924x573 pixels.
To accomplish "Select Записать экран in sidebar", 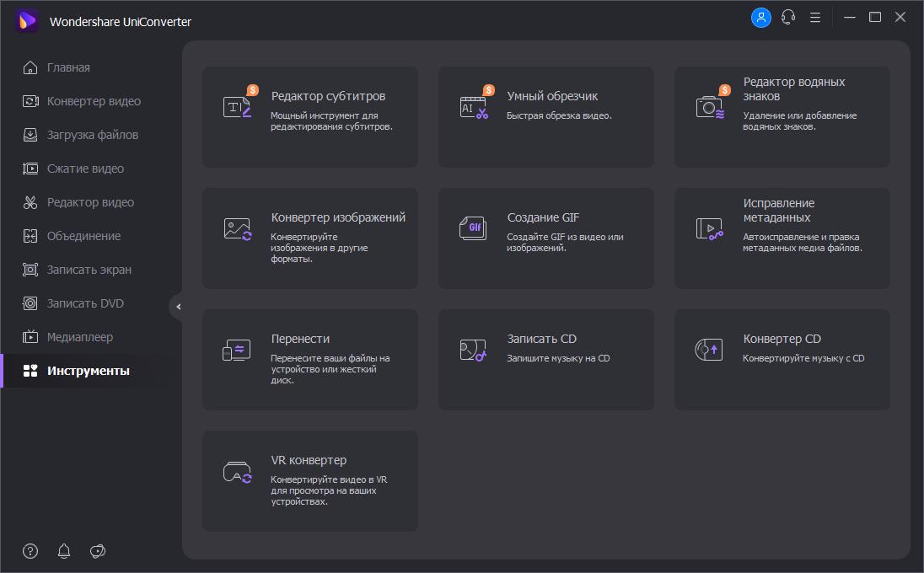I will tap(89, 270).
